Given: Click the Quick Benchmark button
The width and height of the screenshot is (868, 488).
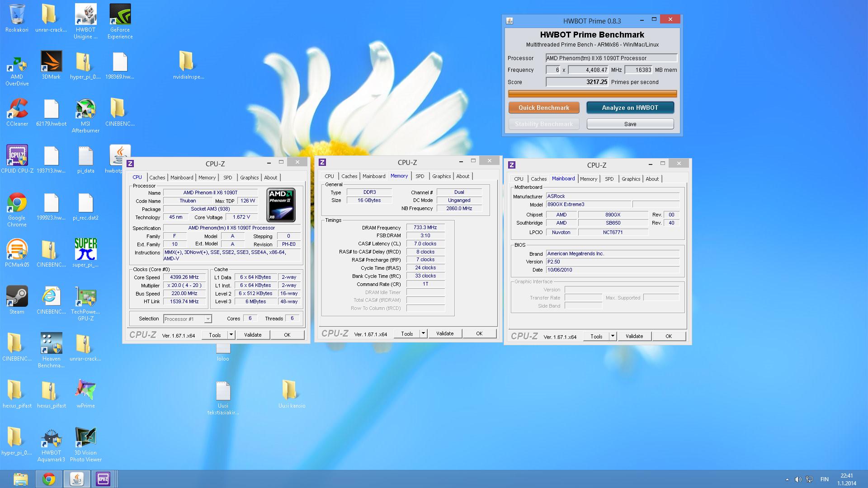Looking at the screenshot, I should 544,108.
